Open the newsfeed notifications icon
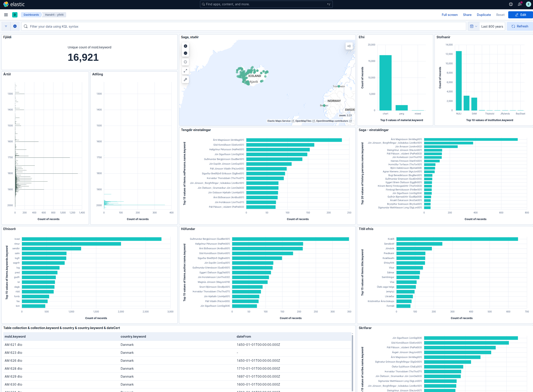The width and height of the screenshot is (533, 392). tap(520, 4)
